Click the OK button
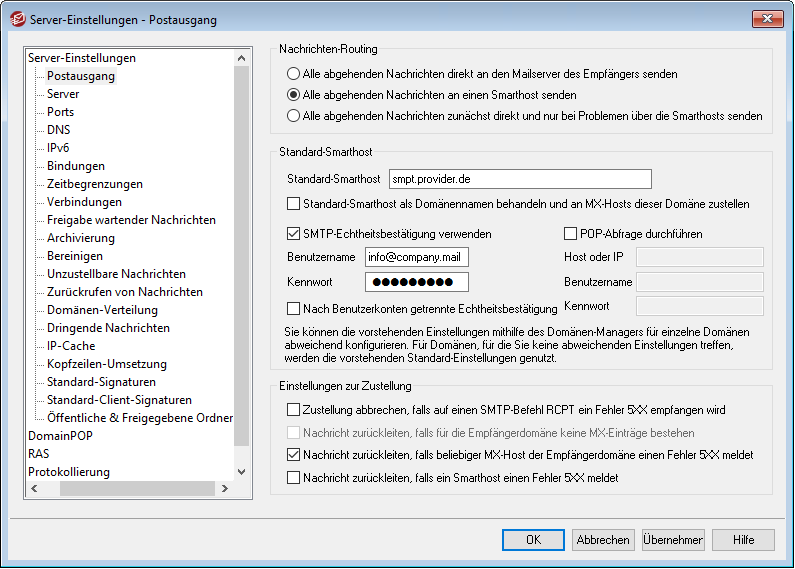 (533, 540)
